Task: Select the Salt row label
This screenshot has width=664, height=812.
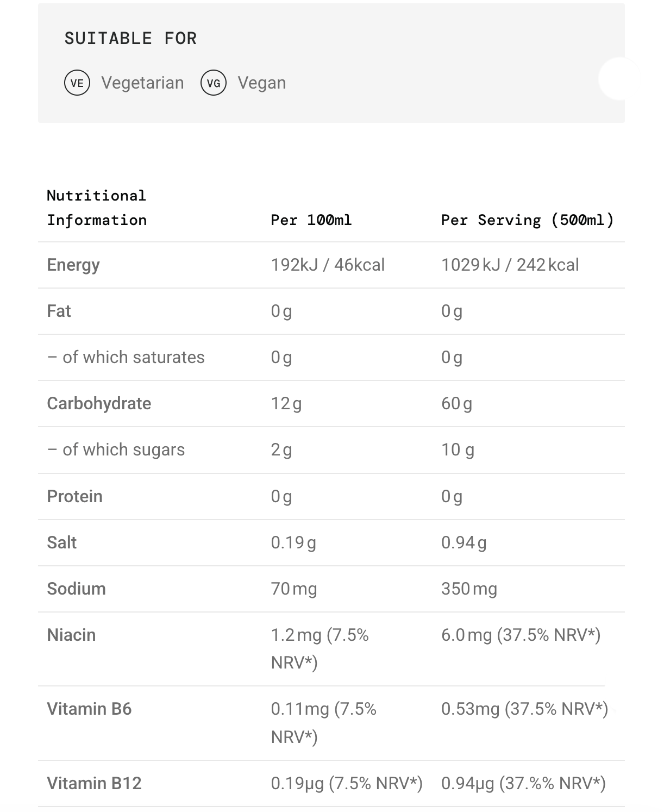Action: pos(62,543)
